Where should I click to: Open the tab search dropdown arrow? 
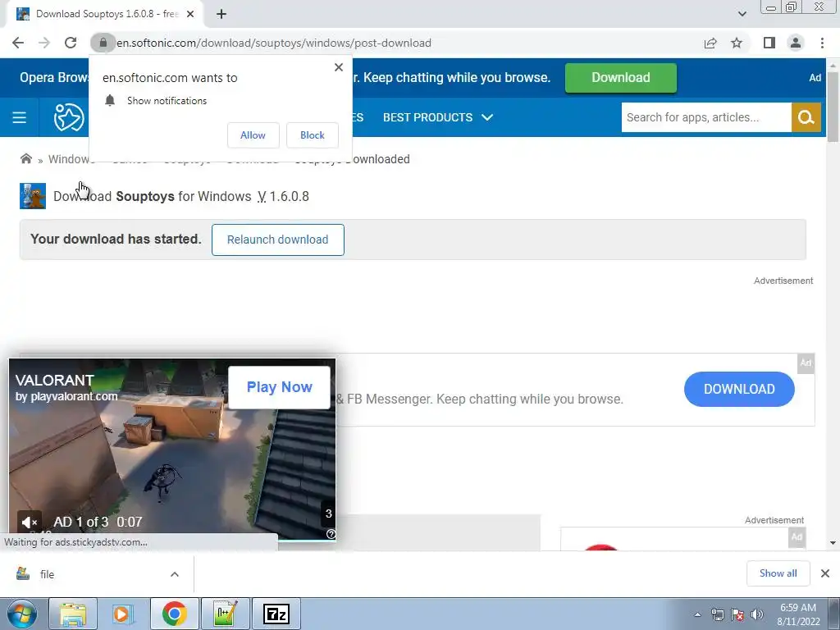click(x=742, y=14)
